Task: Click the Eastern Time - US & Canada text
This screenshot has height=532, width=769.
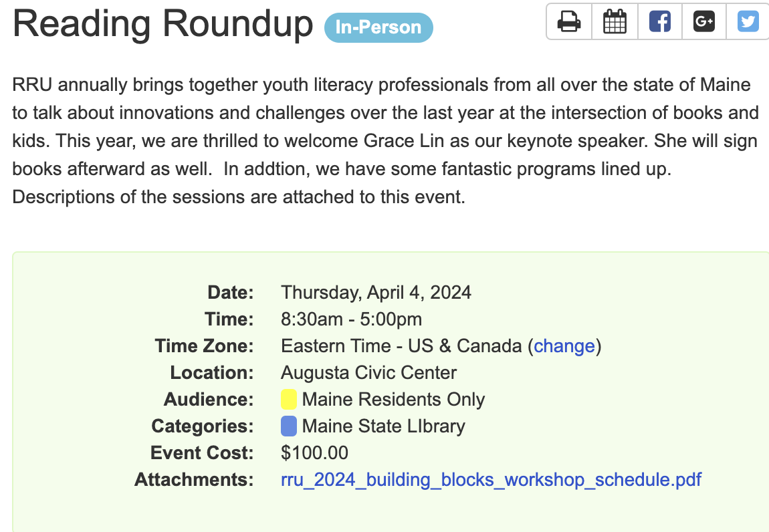Action: tap(401, 346)
